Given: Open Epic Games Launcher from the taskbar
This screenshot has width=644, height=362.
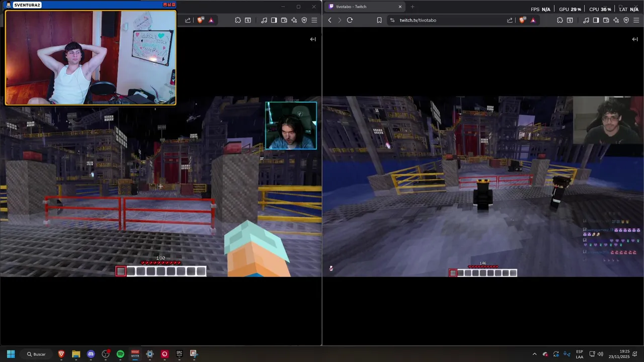Looking at the screenshot, I should click(179, 354).
